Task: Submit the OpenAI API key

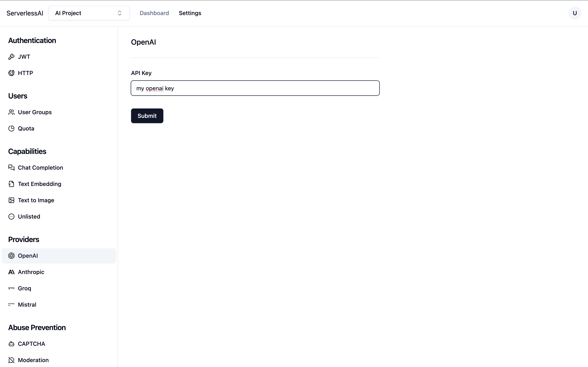Action: click(147, 115)
